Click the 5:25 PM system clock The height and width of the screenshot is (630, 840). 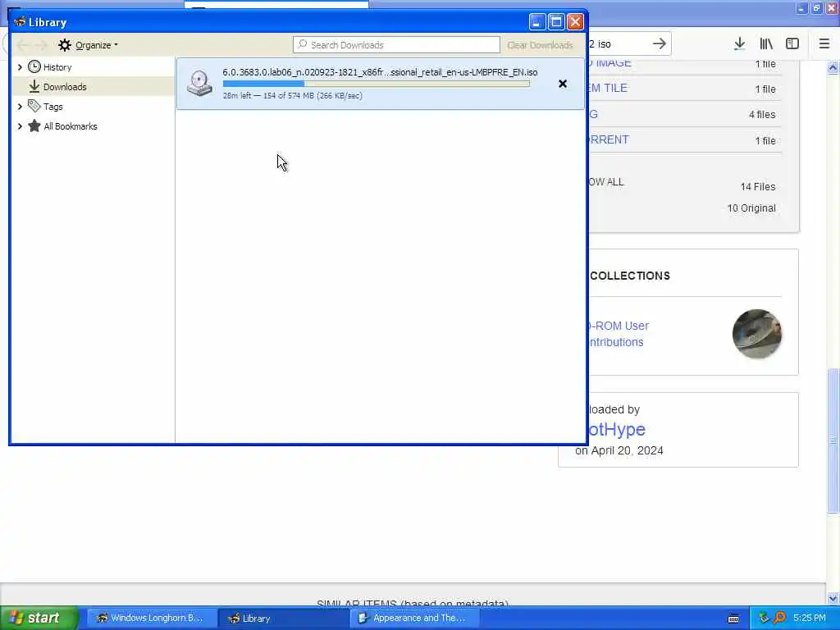point(810,618)
